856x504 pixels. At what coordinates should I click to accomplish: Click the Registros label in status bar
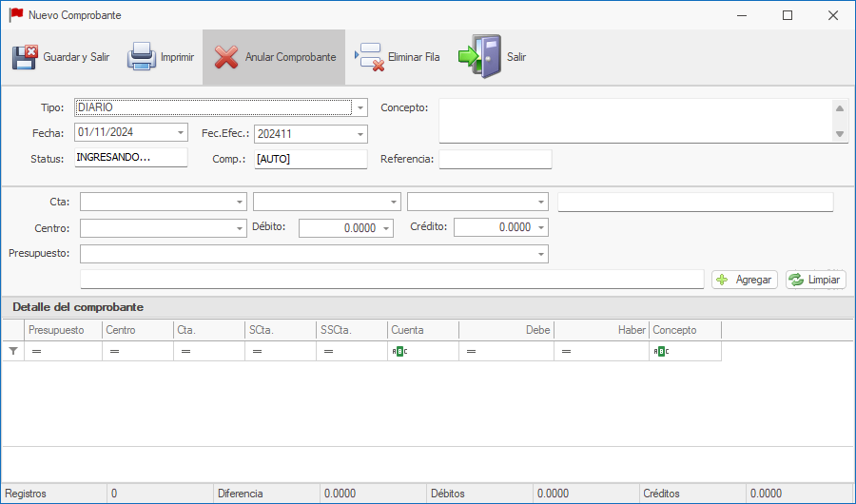26,494
